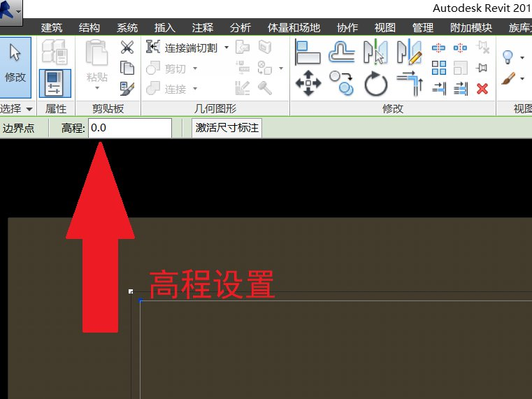Select the Align tool
This screenshot has width=532, height=399.
(308, 52)
